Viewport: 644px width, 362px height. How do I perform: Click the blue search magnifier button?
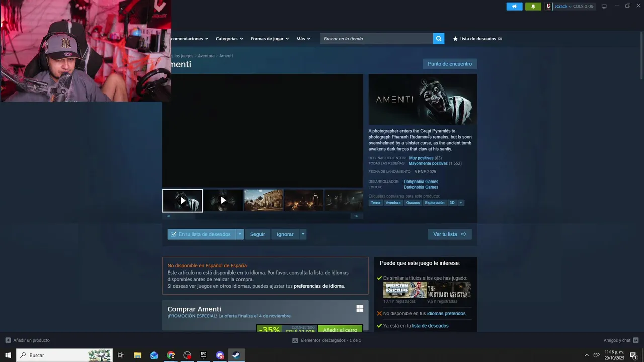tap(439, 39)
